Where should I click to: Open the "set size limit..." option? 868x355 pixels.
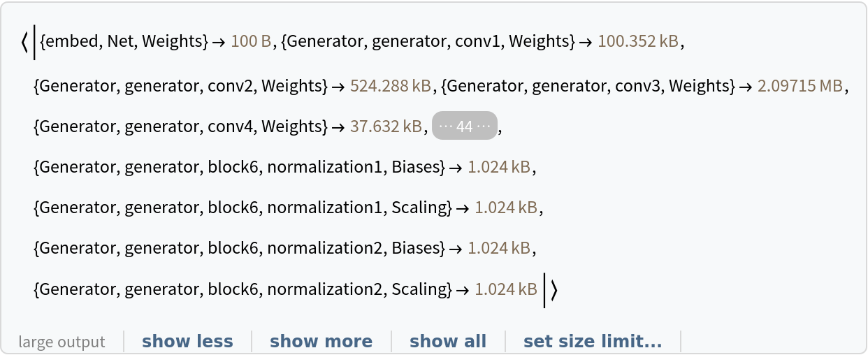(x=592, y=342)
